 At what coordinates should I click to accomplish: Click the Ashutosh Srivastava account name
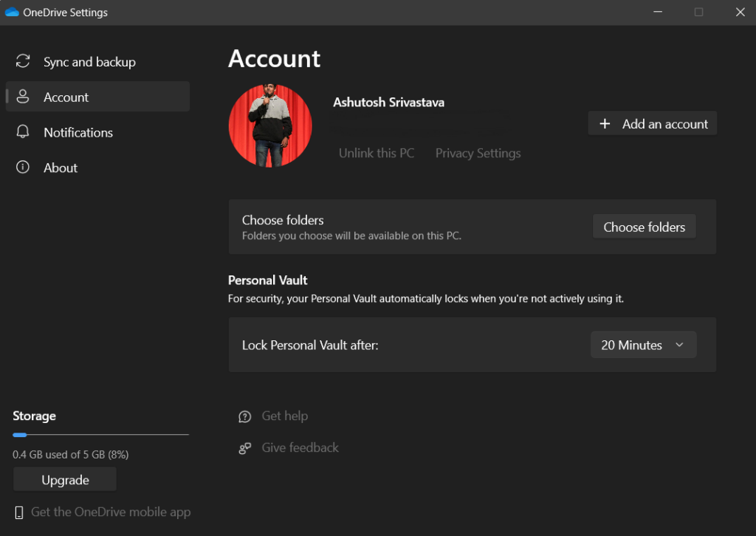pos(388,102)
